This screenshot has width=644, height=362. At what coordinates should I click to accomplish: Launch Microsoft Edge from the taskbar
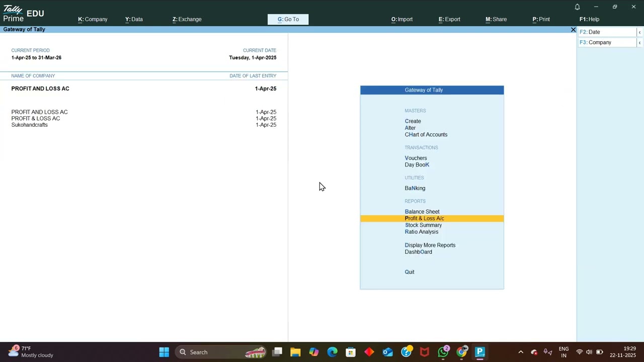332,352
